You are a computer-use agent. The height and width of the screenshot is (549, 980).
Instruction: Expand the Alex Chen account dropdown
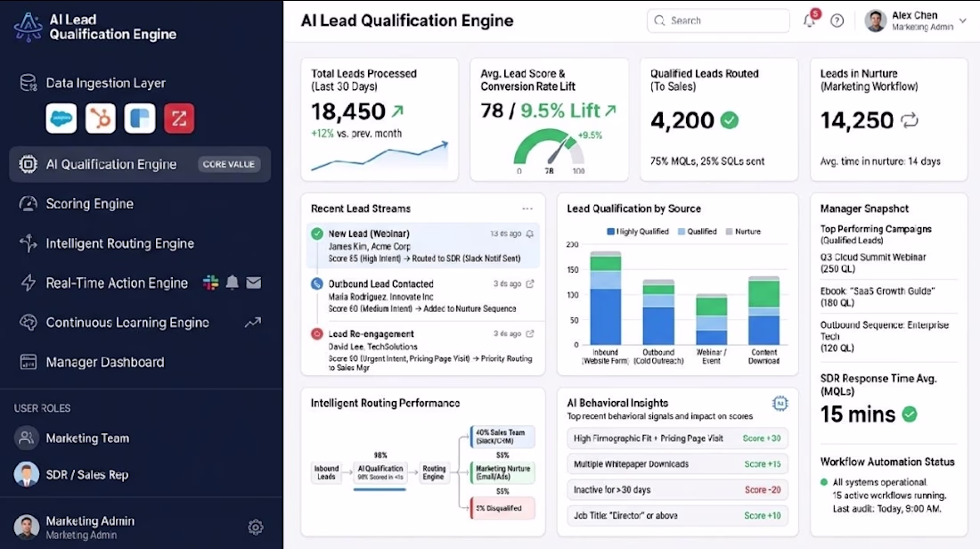point(962,20)
